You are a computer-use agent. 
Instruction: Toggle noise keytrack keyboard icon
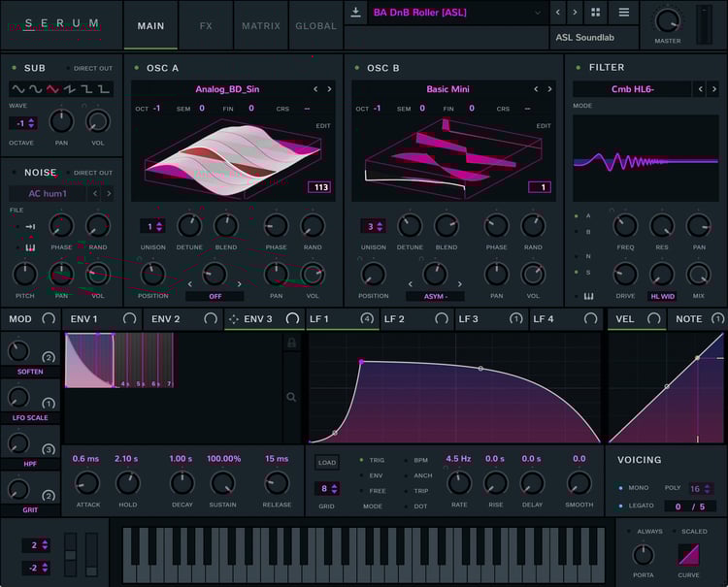pos(30,247)
